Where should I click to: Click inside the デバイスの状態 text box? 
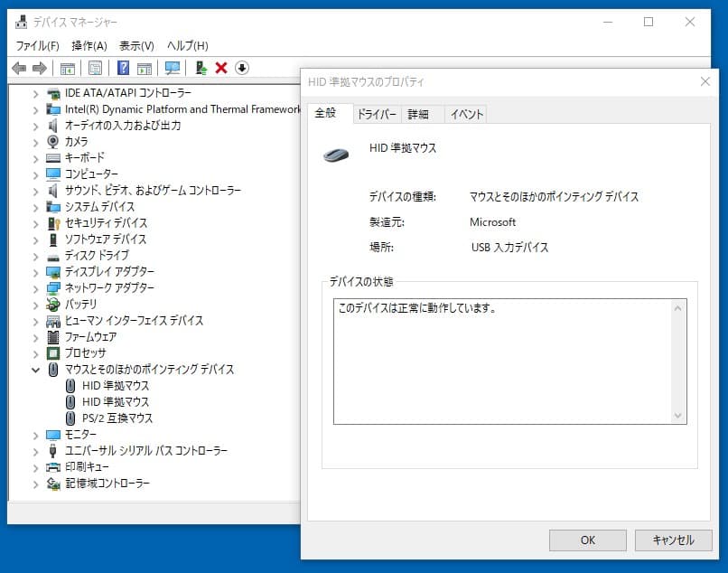tap(501, 362)
